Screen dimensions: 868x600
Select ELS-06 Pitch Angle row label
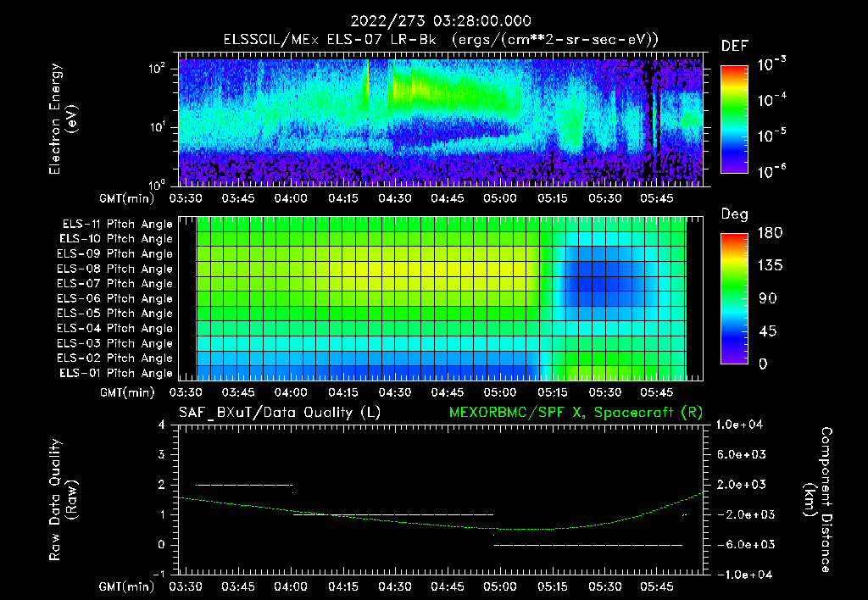[115, 298]
